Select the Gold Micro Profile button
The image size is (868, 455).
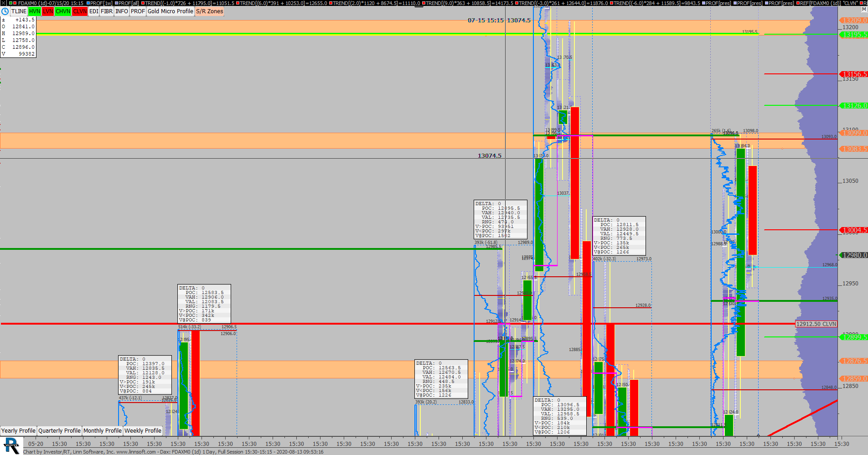(x=170, y=11)
